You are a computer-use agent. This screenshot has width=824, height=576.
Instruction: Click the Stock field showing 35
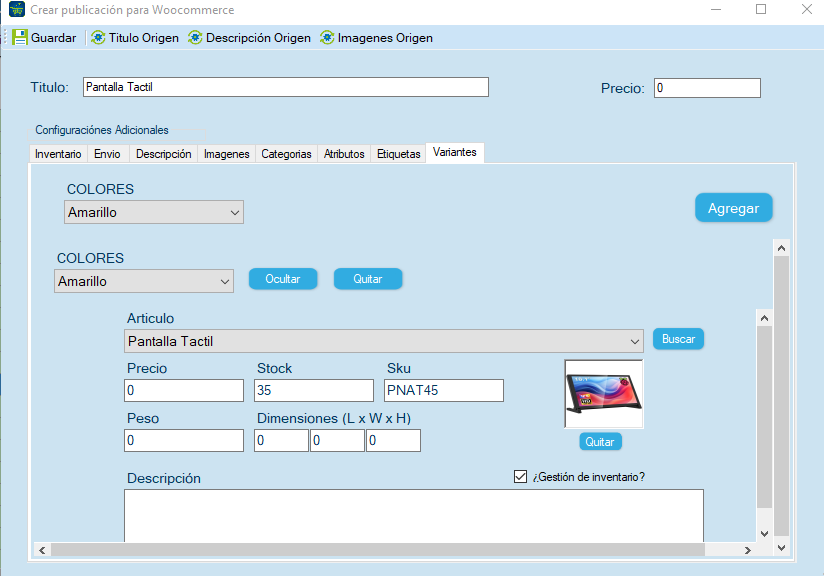click(x=314, y=390)
